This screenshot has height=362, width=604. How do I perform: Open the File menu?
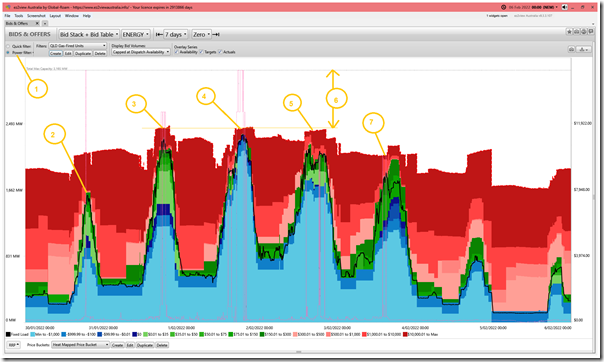pyautogui.click(x=7, y=16)
